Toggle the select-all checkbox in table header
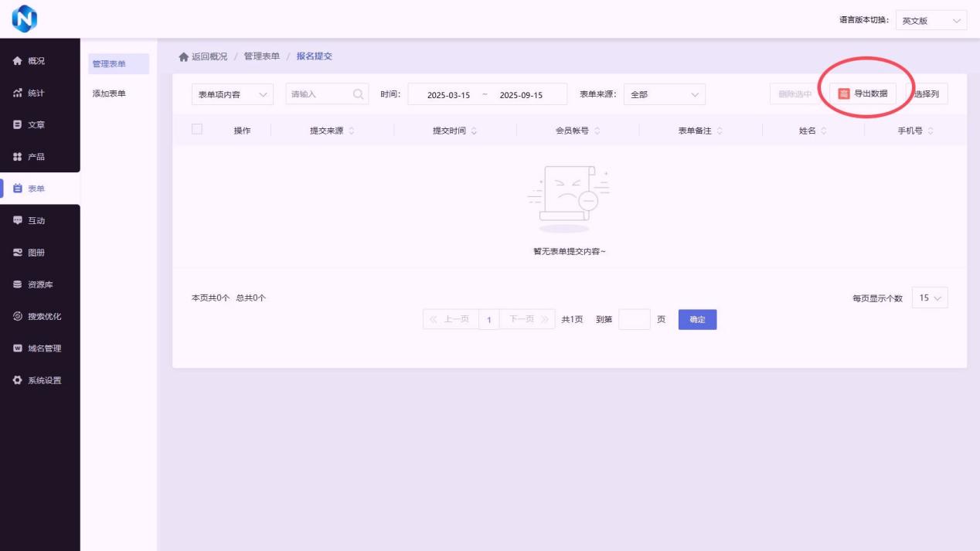980x551 pixels. pos(197,130)
